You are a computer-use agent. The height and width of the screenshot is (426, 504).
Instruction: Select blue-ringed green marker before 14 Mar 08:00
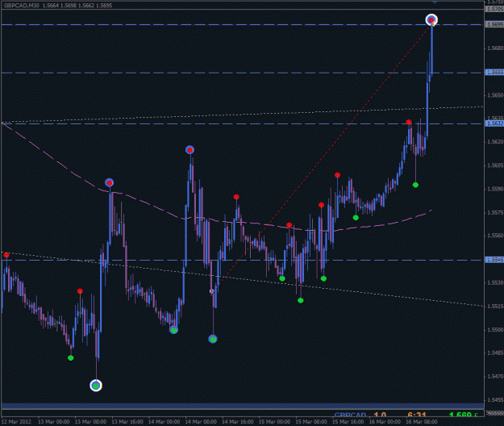pos(173,330)
